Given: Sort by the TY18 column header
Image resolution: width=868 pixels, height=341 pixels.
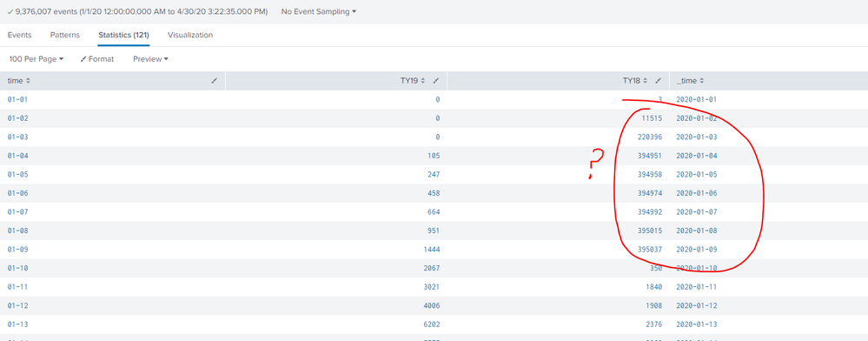Looking at the screenshot, I should click(634, 81).
